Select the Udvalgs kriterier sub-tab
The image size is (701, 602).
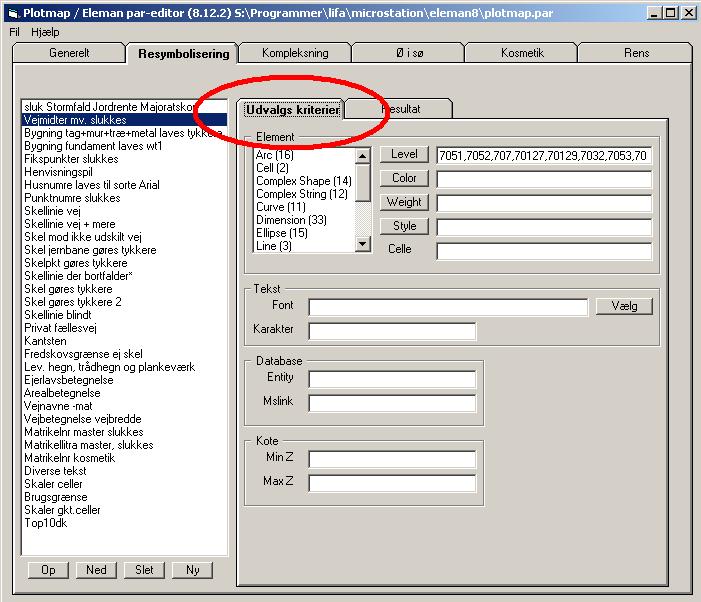coord(292,109)
